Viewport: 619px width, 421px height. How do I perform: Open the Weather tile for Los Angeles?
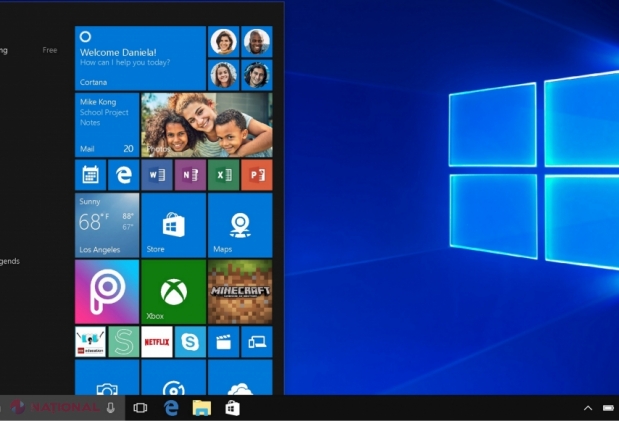tap(107, 225)
